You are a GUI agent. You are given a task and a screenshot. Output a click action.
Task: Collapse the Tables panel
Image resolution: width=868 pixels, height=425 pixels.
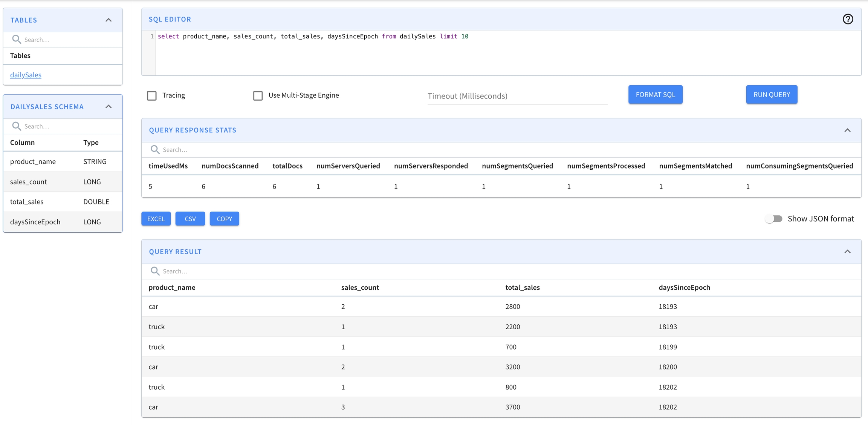[x=108, y=20]
